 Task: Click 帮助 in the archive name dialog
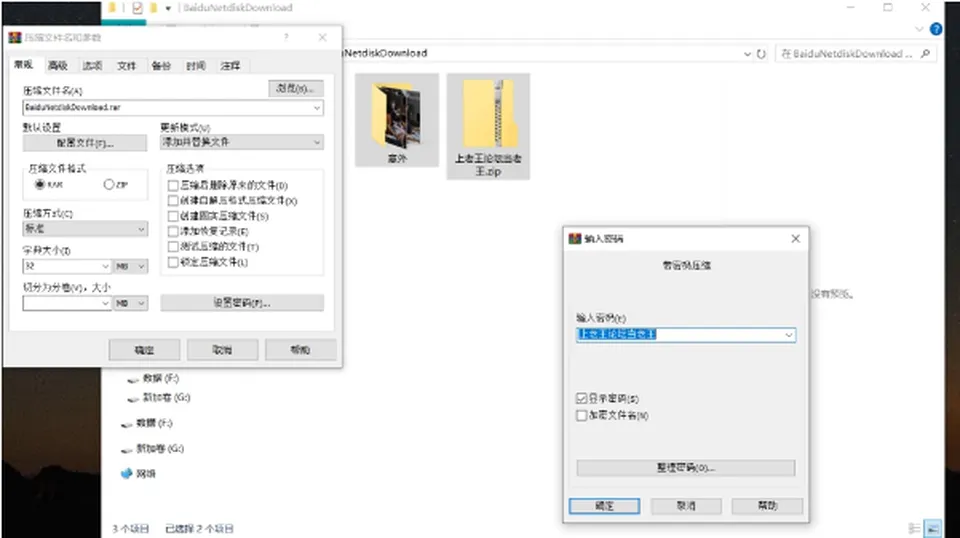pyautogui.click(x=301, y=350)
